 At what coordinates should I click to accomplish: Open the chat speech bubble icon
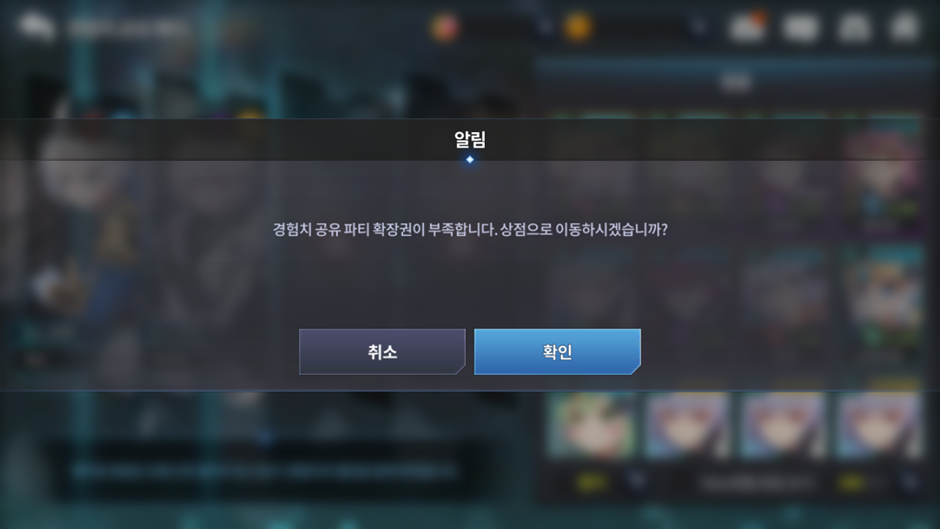click(x=36, y=27)
